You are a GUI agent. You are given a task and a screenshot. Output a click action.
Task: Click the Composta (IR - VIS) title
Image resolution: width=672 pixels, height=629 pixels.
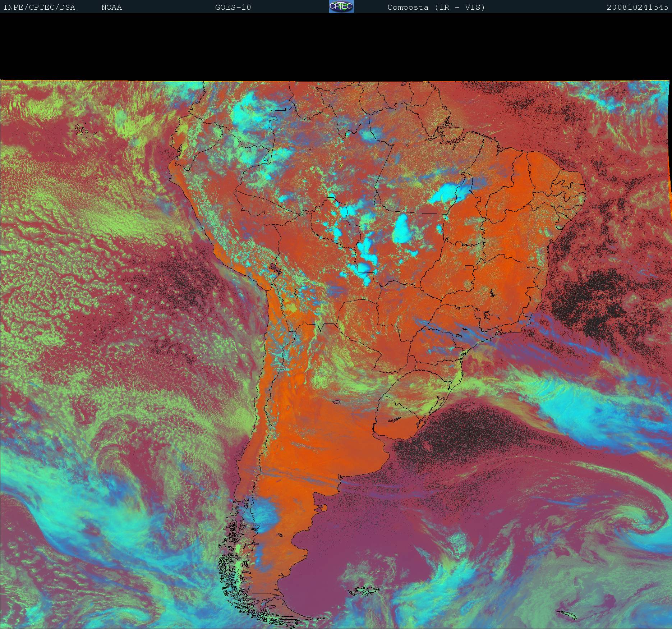pyautogui.click(x=436, y=7)
